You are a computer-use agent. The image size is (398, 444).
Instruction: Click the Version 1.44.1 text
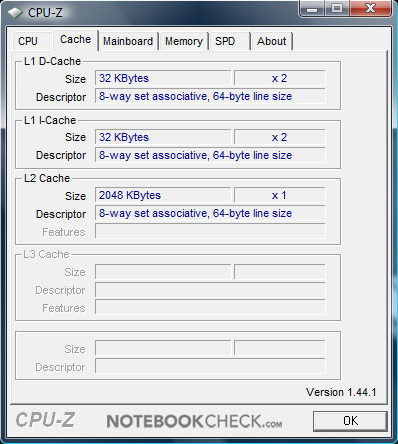pyautogui.click(x=341, y=392)
